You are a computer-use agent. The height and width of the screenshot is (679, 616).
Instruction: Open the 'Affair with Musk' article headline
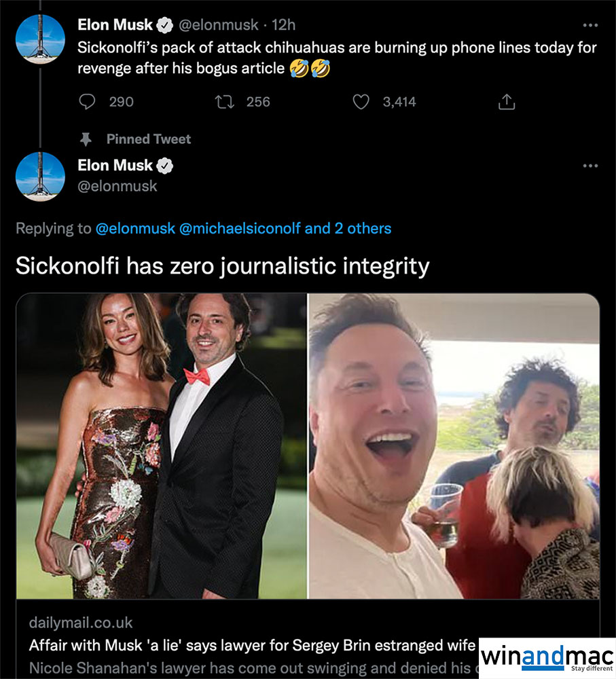[251, 645]
